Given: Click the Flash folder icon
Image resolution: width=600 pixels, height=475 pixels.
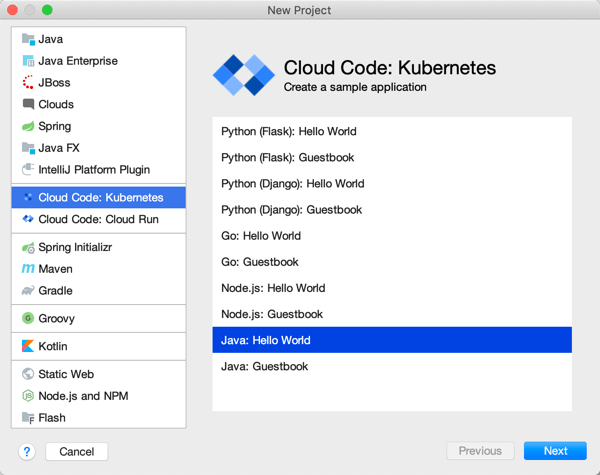Looking at the screenshot, I should pyautogui.click(x=28, y=418).
